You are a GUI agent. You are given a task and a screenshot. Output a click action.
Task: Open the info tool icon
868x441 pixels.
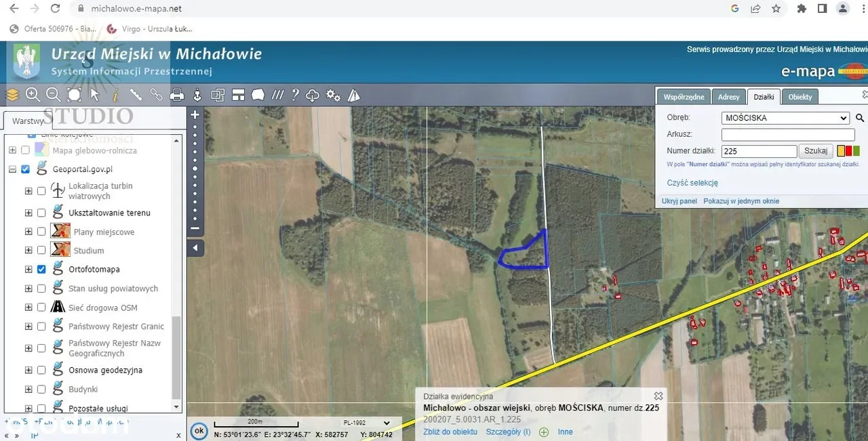pyautogui.click(x=115, y=95)
